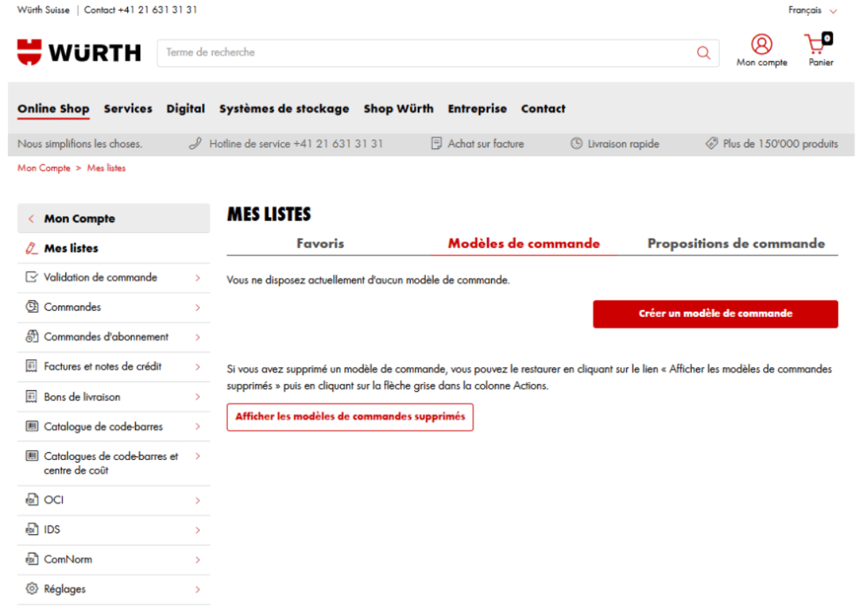
Task: Click the ComNorm sidebar icon
Action: click(31, 559)
